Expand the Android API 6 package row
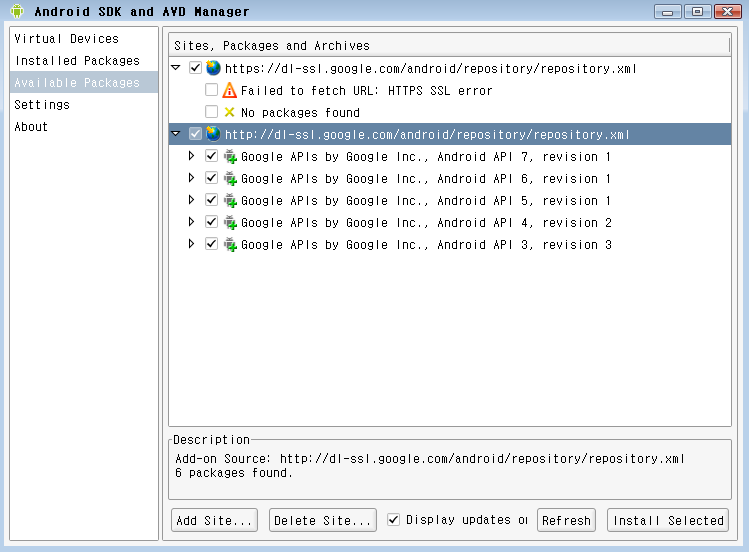This screenshot has width=749, height=552. point(191,178)
